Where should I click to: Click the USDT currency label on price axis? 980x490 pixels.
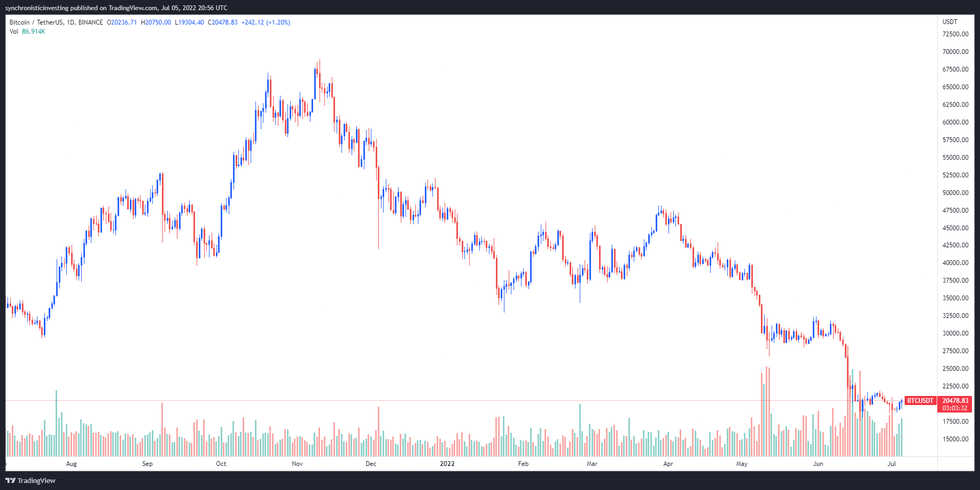(x=950, y=22)
